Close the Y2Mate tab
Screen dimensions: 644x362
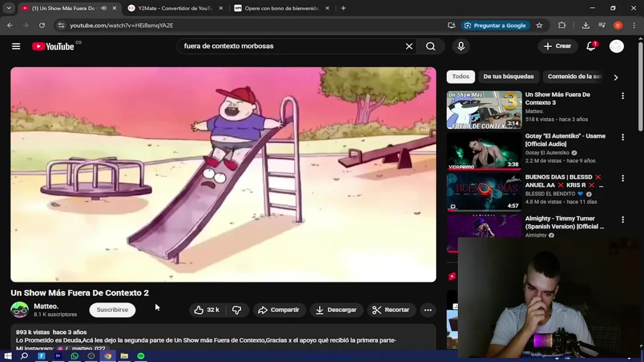(221, 8)
